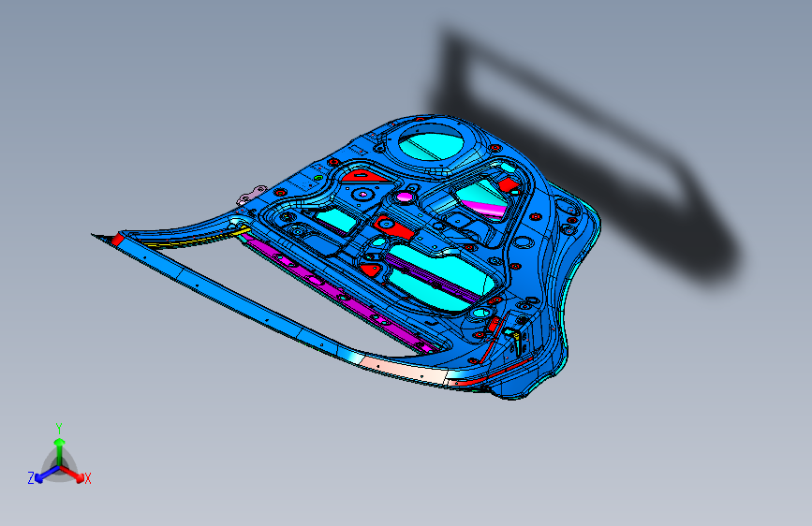Select the circular speaker opening on door panel
This screenshot has width=812, height=526.
(x=430, y=142)
